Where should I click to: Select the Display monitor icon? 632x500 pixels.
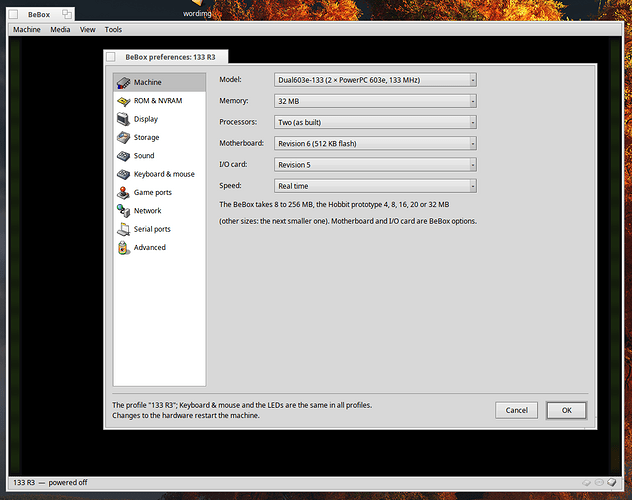[123, 119]
